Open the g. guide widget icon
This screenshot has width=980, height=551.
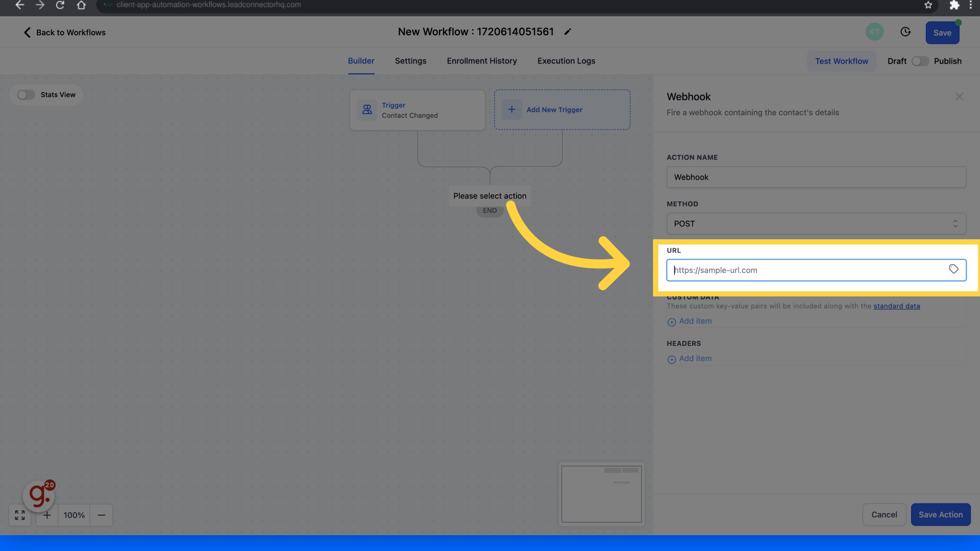coord(39,495)
